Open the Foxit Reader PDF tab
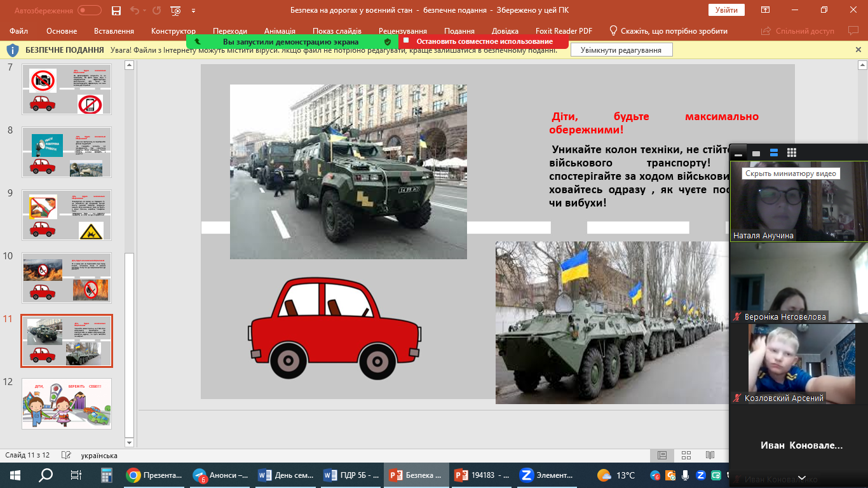Image resolution: width=868 pixels, height=488 pixels. [x=562, y=30]
